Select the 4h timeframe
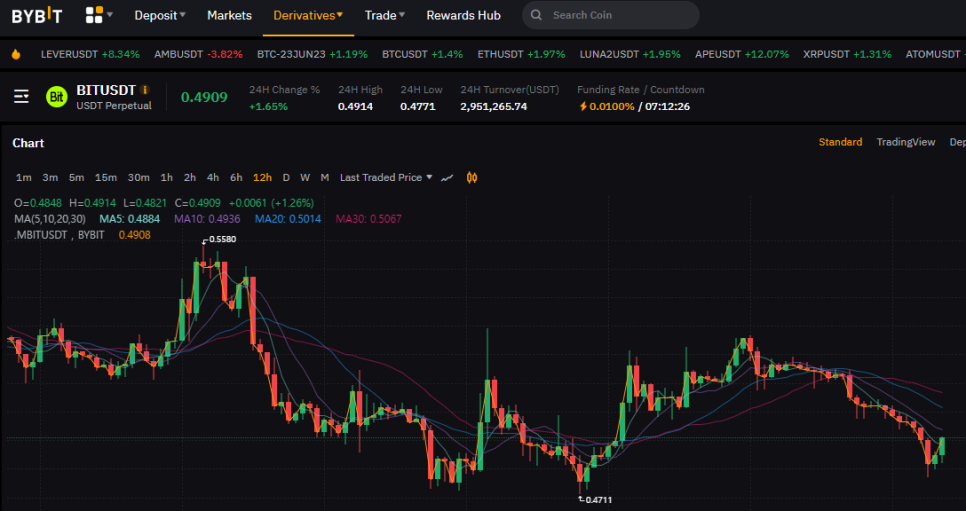This screenshot has height=511, width=966. tap(213, 178)
